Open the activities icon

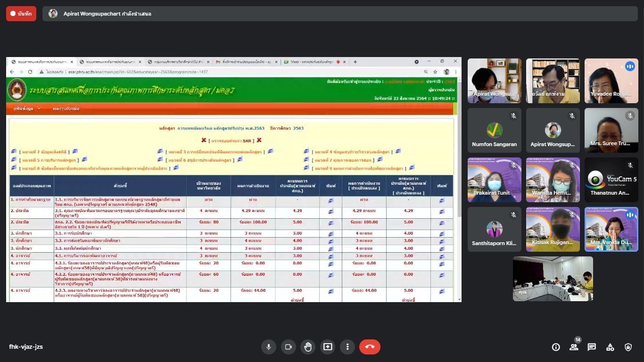point(610,347)
